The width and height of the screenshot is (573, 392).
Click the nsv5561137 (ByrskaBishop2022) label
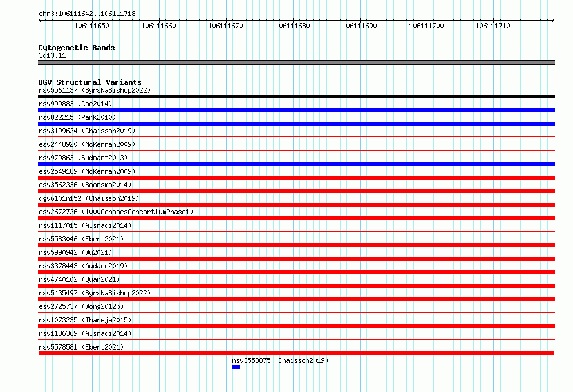click(x=95, y=90)
